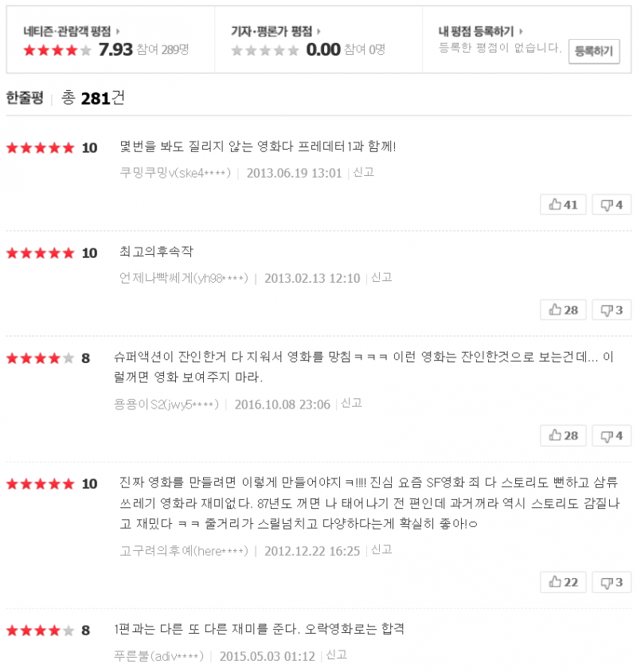Click 신고 on the 푸른불 review
This screenshot has width=637, height=672.
click(336, 654)
